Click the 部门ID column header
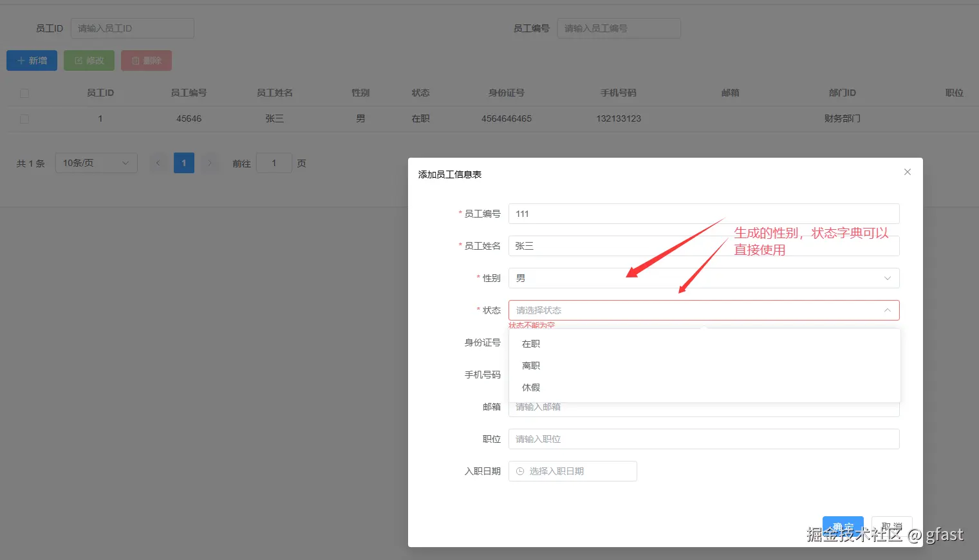Screen dimensions: 979x560 (842, 93)
